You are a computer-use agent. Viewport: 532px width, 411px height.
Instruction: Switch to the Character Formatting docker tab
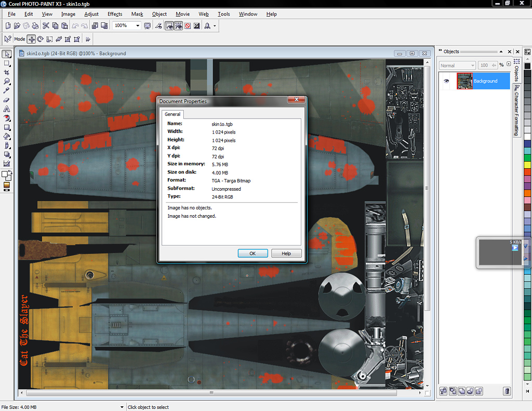pyautogui.click(x=516, y=110)
